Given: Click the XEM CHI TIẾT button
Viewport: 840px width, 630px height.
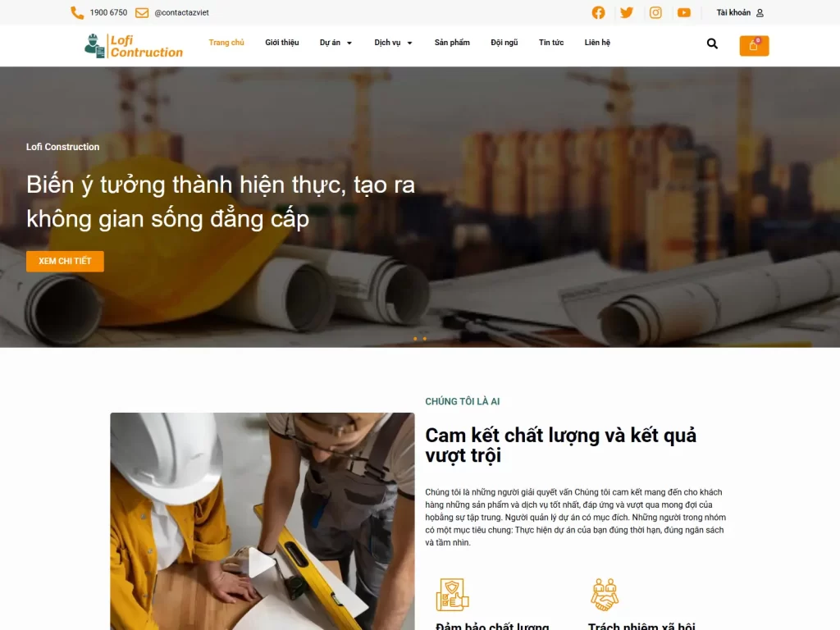Looking at the screenshot, I should point(65,262).
